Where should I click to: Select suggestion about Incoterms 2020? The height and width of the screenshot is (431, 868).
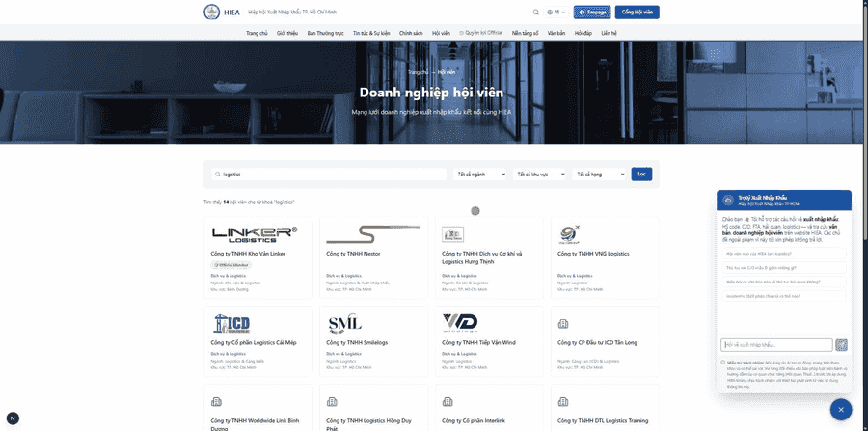click(784, 296)
